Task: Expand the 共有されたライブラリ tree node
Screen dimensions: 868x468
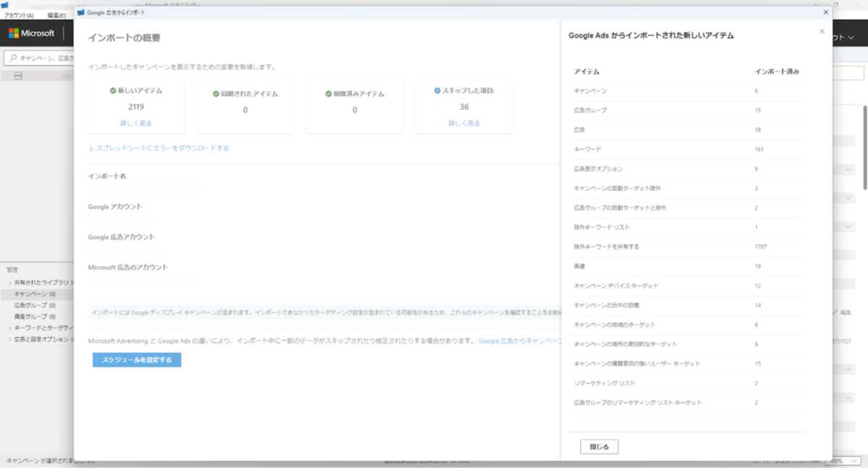Action: pyautogui.click(x=9, y=282)
